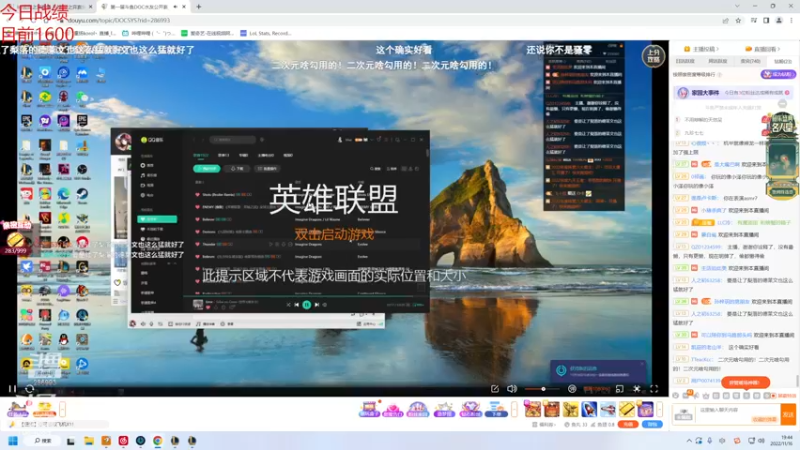The image size is (800, 450).
Task: Open a new browser tab
Action: tap(198, 7)
